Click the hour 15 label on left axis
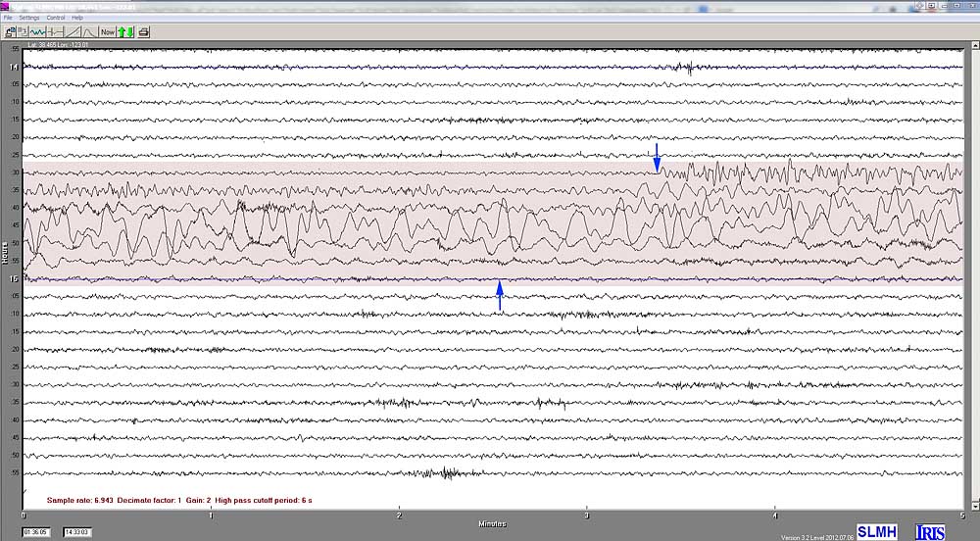 [x=14, y=279]
